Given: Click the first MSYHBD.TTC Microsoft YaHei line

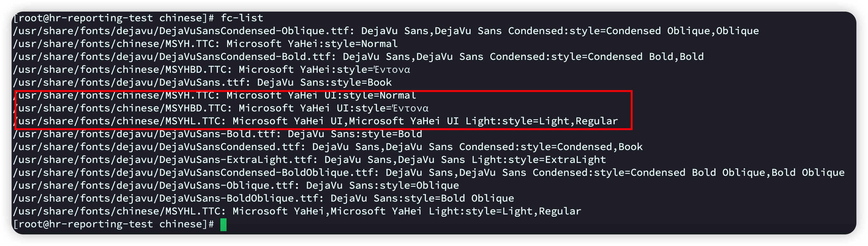Looking at the screenshot, I should tap(211, 70).
